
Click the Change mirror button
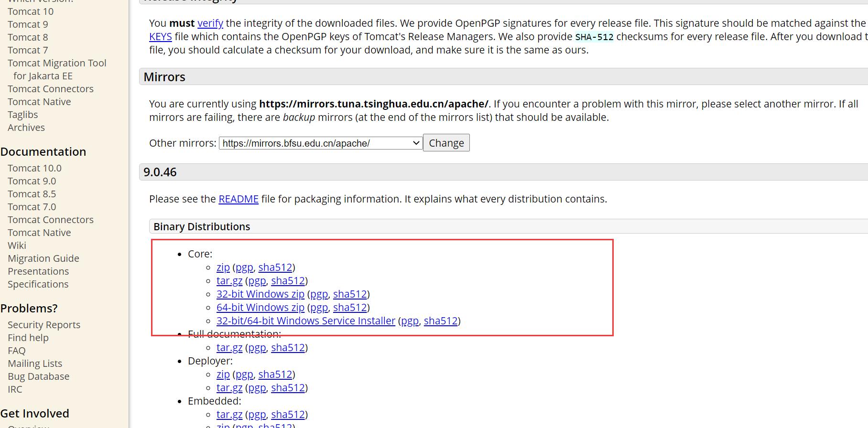point(446,143)
